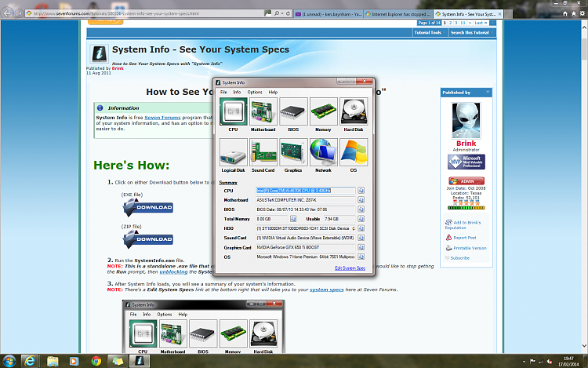Switch to Internet Explorer has stopped tab
Image resolution: width=588 pixels, height=368 pixels.
pos(398,14)
